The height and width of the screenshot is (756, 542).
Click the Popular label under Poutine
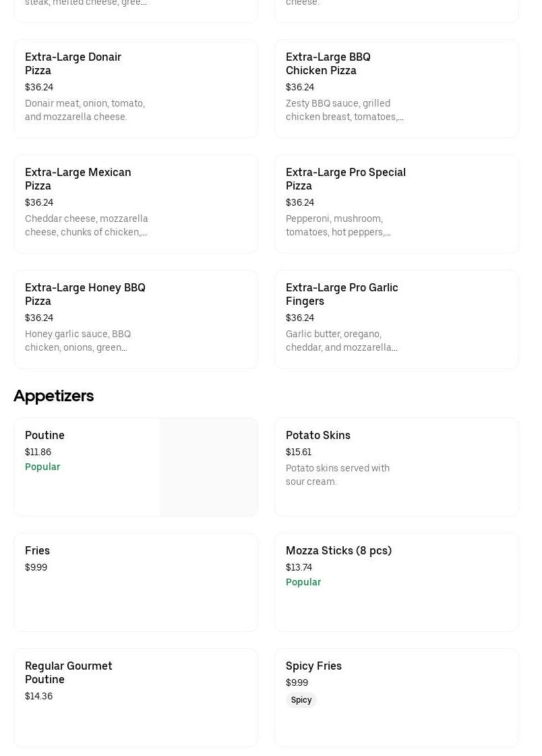coord(42,467)
